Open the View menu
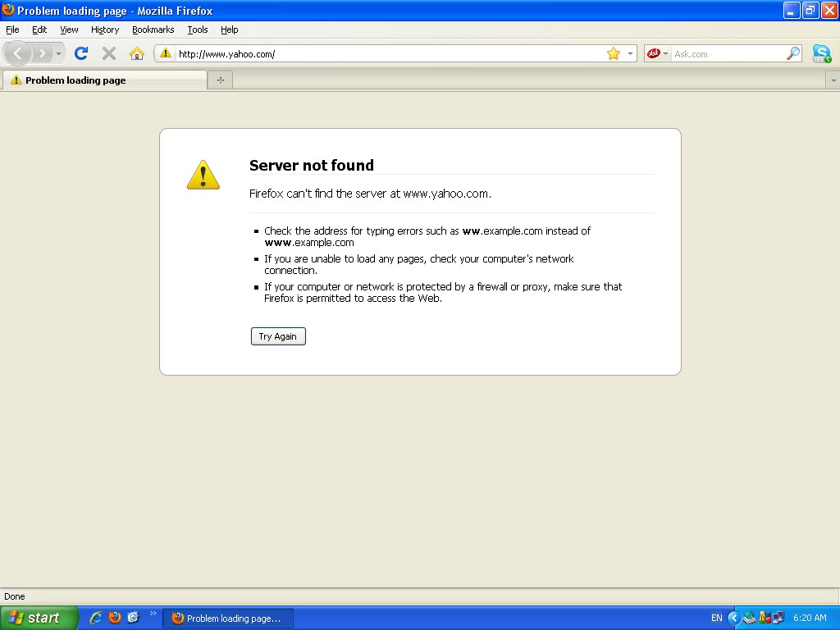 [69, 30]
